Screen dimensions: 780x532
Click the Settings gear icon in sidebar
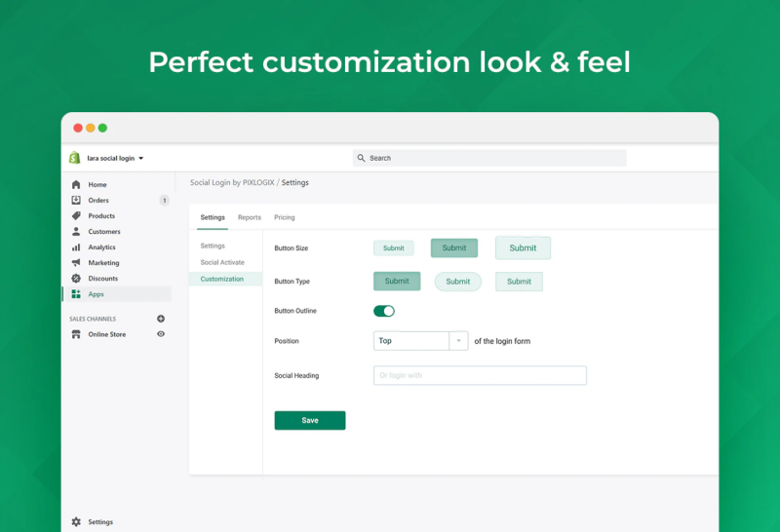tap(76, 521)
